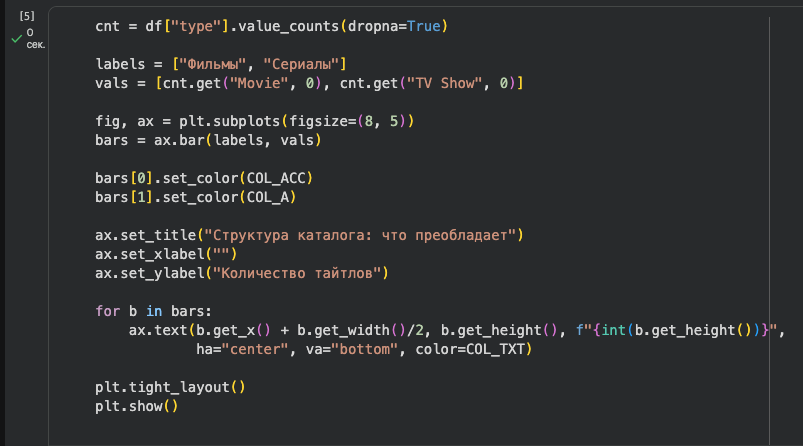Viewport: 803px width, 446px height.
Task: Click the plt.tight_layout() line
Action: 170,387
